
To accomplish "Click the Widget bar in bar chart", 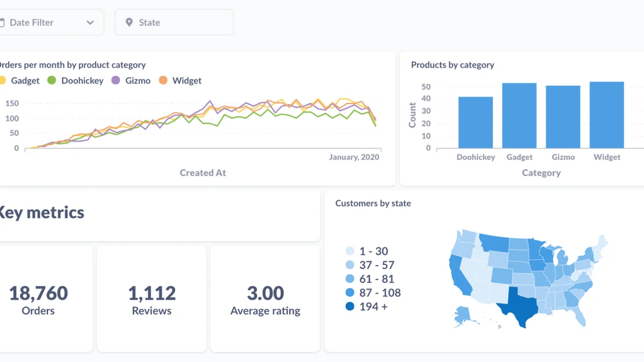I will coord(607,115).
